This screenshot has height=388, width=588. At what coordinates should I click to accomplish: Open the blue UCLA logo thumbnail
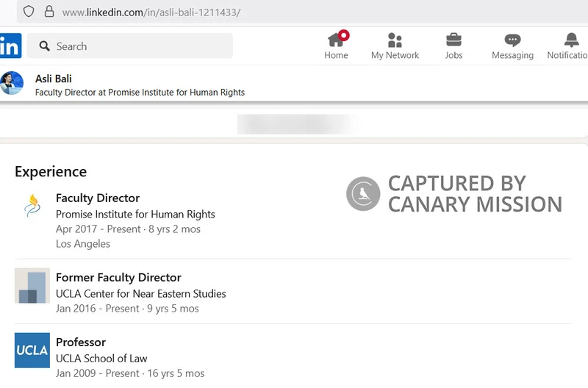coord(32,350)
